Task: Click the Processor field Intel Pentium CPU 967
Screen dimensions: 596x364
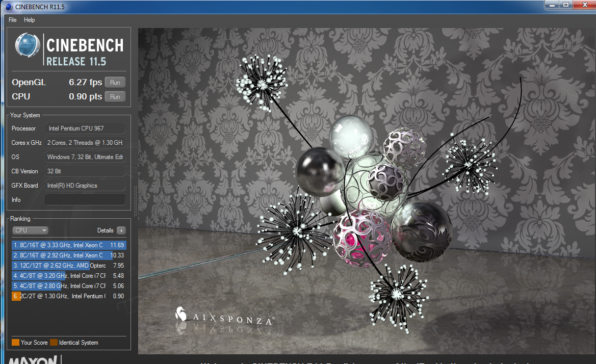Action: point(85,128)
